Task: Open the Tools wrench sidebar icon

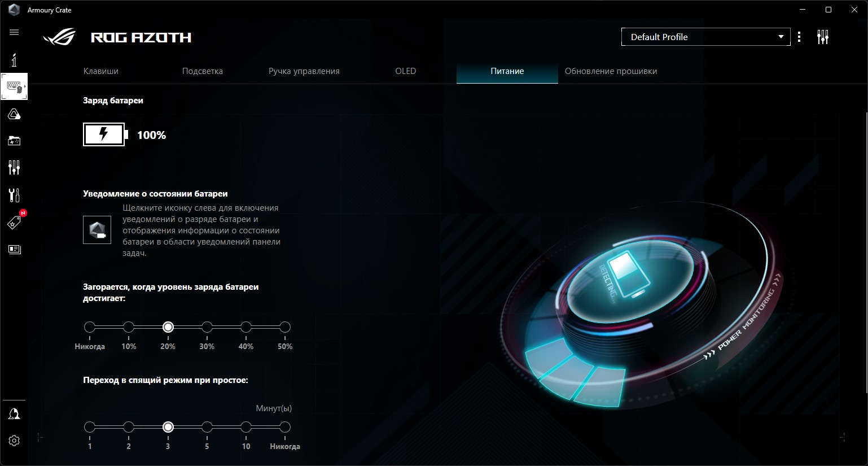Action: click(14, 195)
